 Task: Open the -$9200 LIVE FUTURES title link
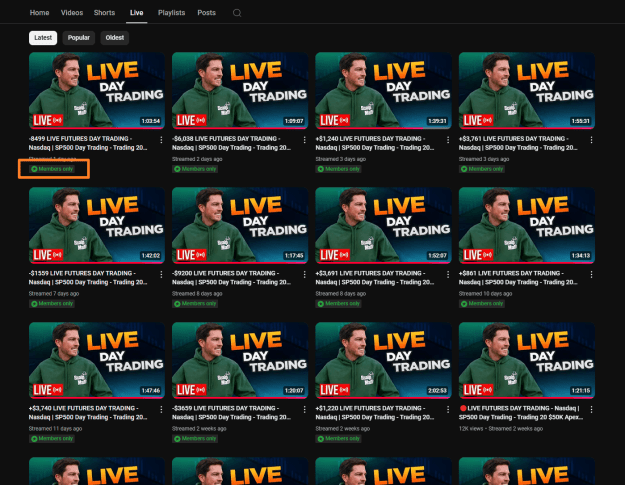(232, 278)
